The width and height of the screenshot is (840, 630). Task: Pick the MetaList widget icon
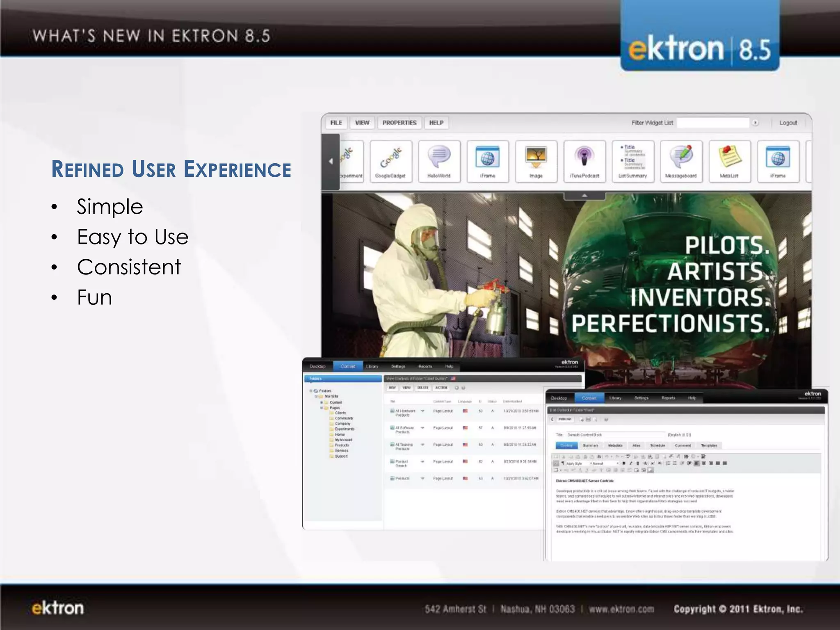click(729, 161)
